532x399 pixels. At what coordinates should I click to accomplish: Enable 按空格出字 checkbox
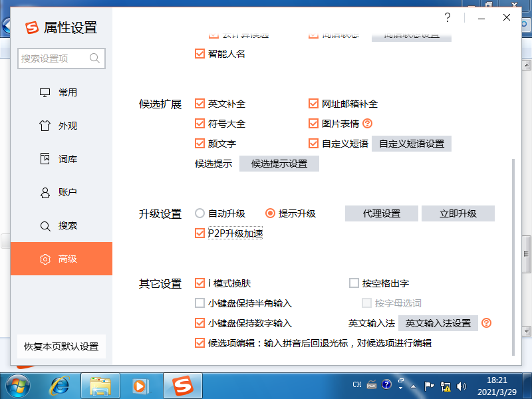point(354,283)
